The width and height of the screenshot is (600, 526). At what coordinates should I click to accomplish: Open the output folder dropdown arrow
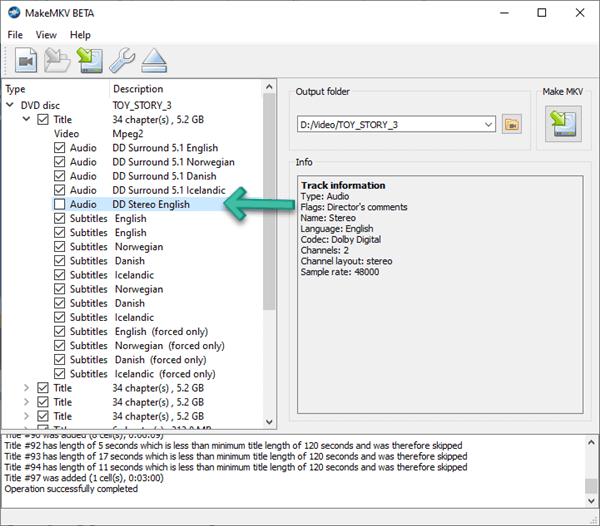pos(488,125)
